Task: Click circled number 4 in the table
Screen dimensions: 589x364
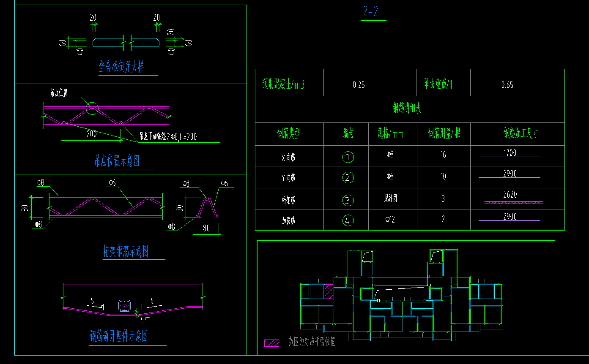Action: 348,220
